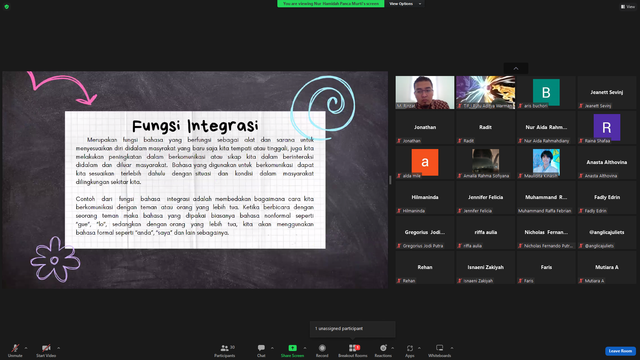
Task: Expand video options arrow beside Start Video
Action: (58, 348)
